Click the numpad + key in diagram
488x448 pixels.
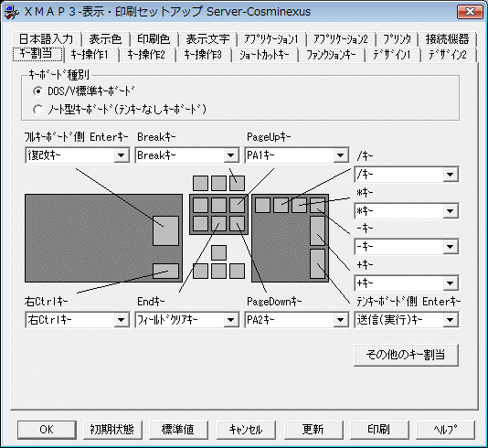tap(318, 230)
